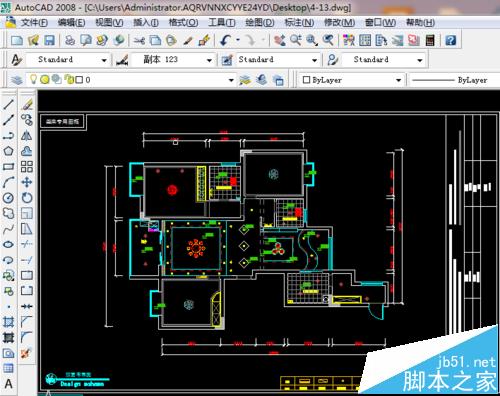
Task: Select the Construction Line tool
Action: 8,120
